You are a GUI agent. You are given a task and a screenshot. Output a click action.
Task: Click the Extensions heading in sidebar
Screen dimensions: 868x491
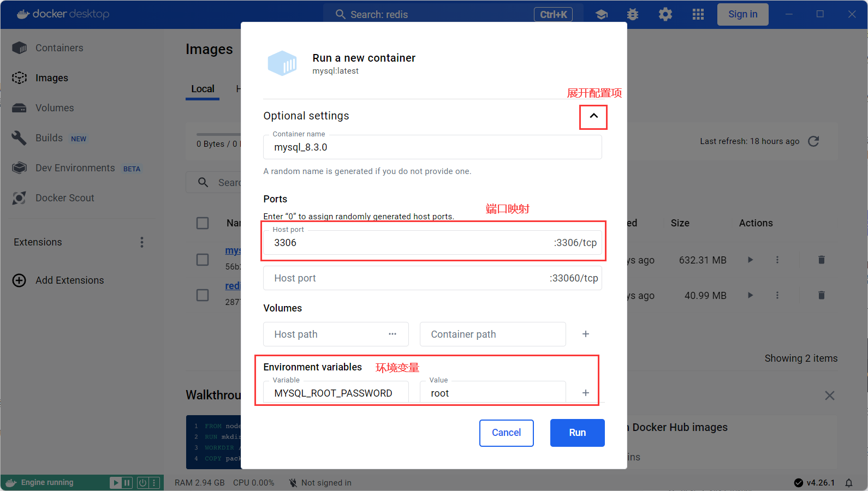coord(38,242)
